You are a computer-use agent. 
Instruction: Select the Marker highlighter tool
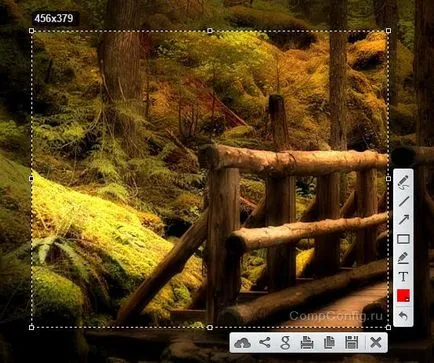[403, 258]
